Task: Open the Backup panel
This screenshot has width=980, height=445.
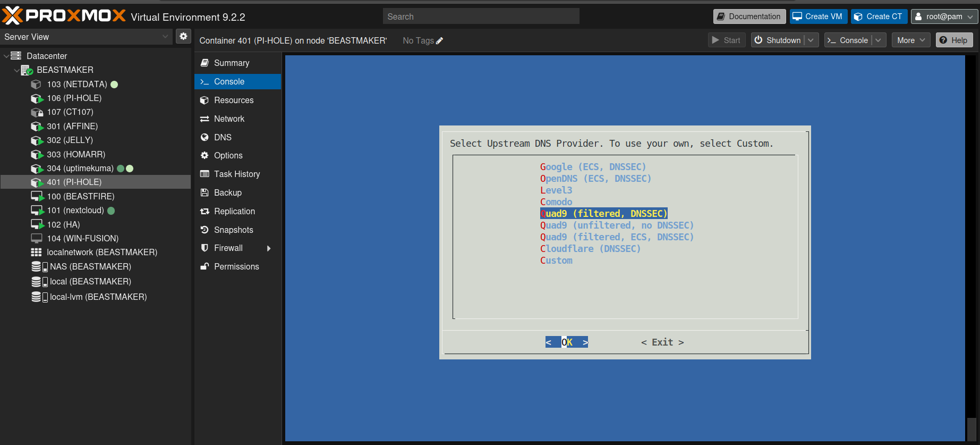Action: [x=237, y=192]
